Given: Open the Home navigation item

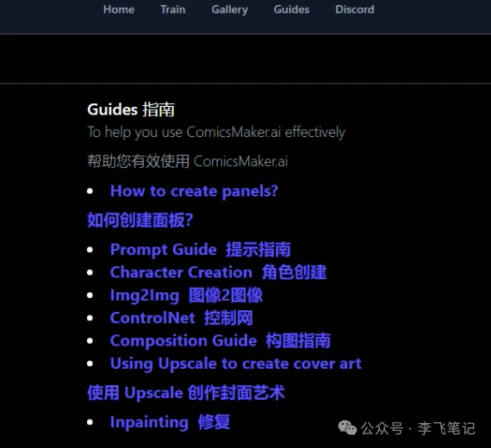Looking at the screenshot, I should pos(119,9).
